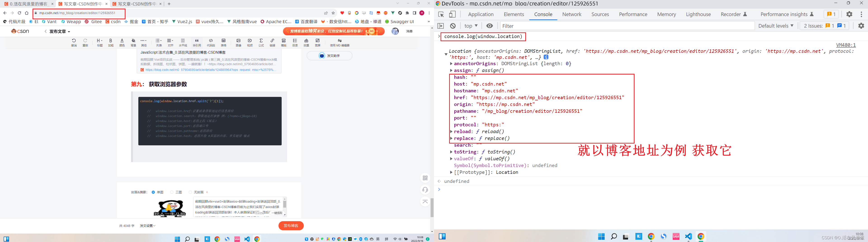Insert a horizontal rule (水平线)

point(183,43)
